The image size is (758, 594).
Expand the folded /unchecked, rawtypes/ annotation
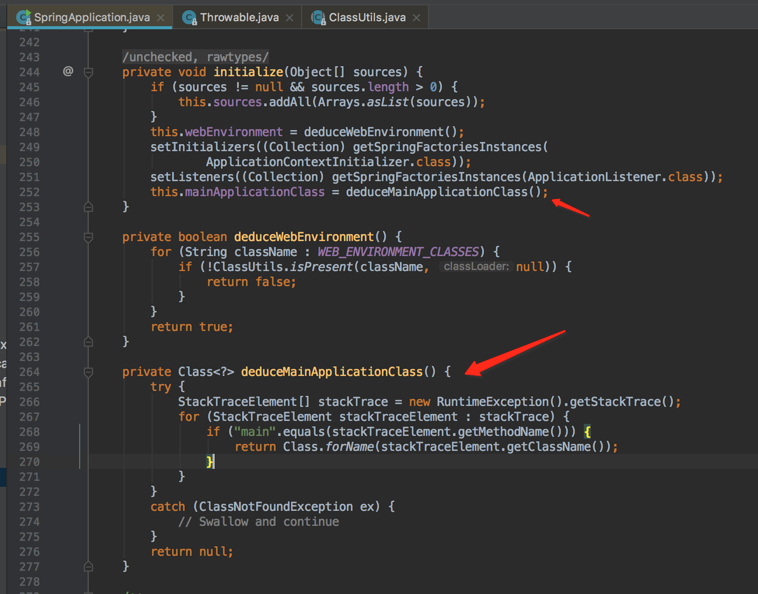coord(195,57)
